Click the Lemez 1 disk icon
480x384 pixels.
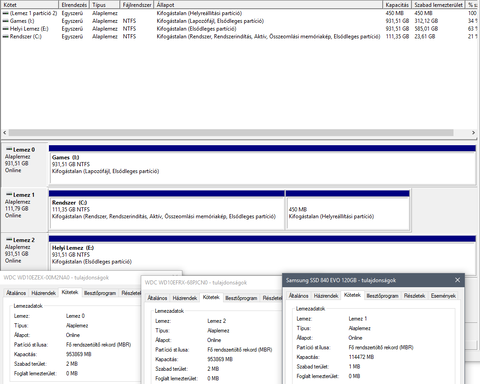click(9, 194)
